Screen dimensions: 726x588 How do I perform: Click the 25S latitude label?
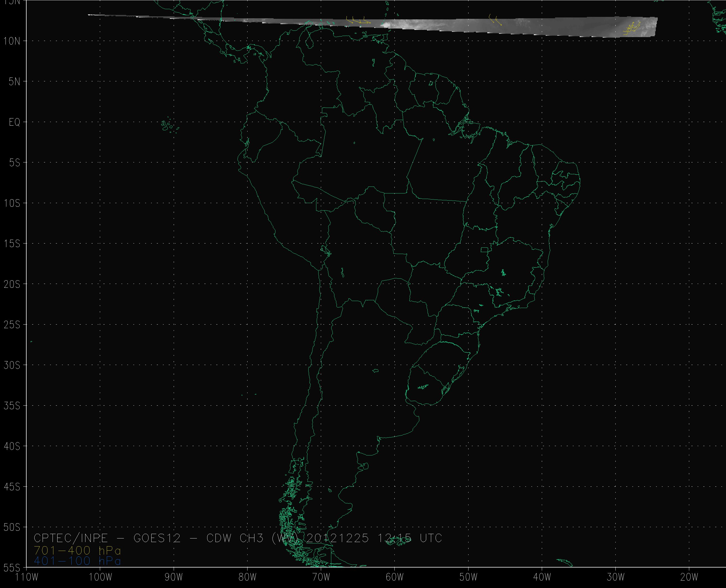point(12,325)
